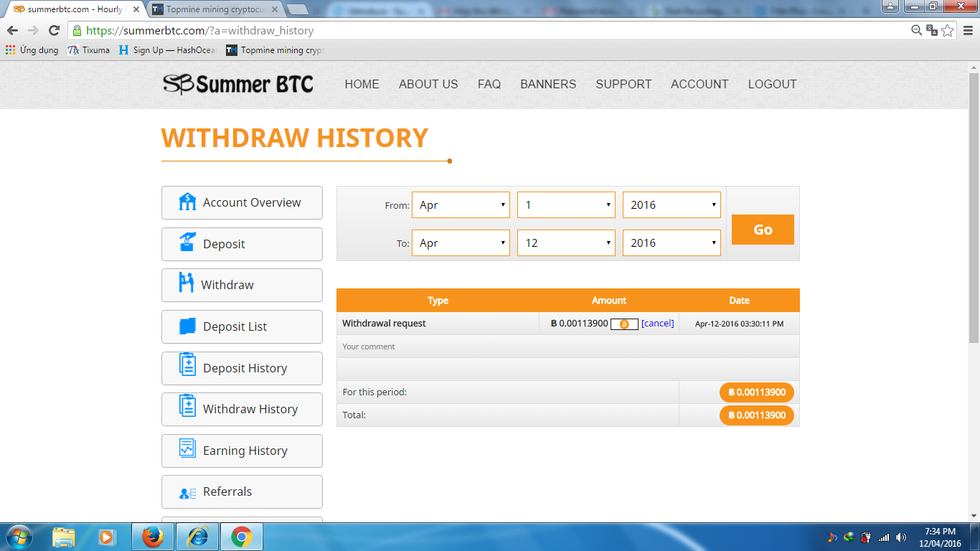980x551 pixels.
Task: Click the date Apr-12-2016 03:30:11 PM
Action: 739,324
